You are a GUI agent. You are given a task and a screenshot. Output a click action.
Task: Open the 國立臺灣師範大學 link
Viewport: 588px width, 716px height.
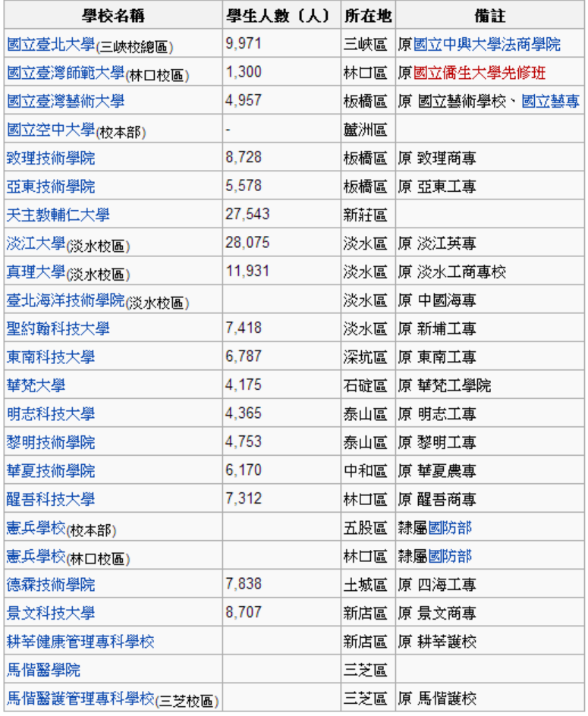(65, 73)
